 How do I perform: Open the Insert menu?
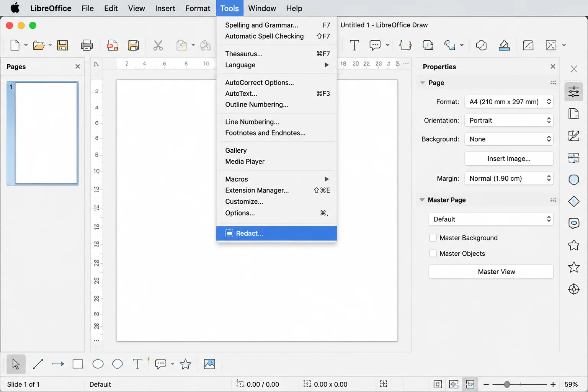pyautogui.click(x=165, y=8)
